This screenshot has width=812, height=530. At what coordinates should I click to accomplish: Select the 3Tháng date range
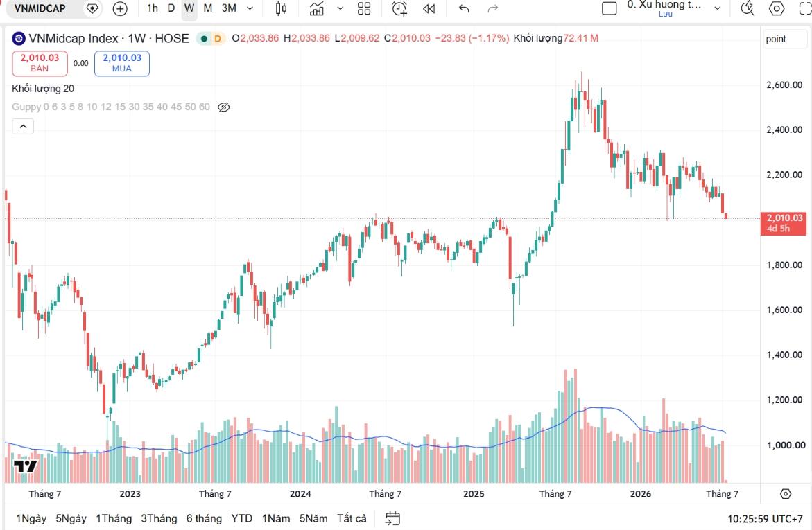tap(159, 518)
